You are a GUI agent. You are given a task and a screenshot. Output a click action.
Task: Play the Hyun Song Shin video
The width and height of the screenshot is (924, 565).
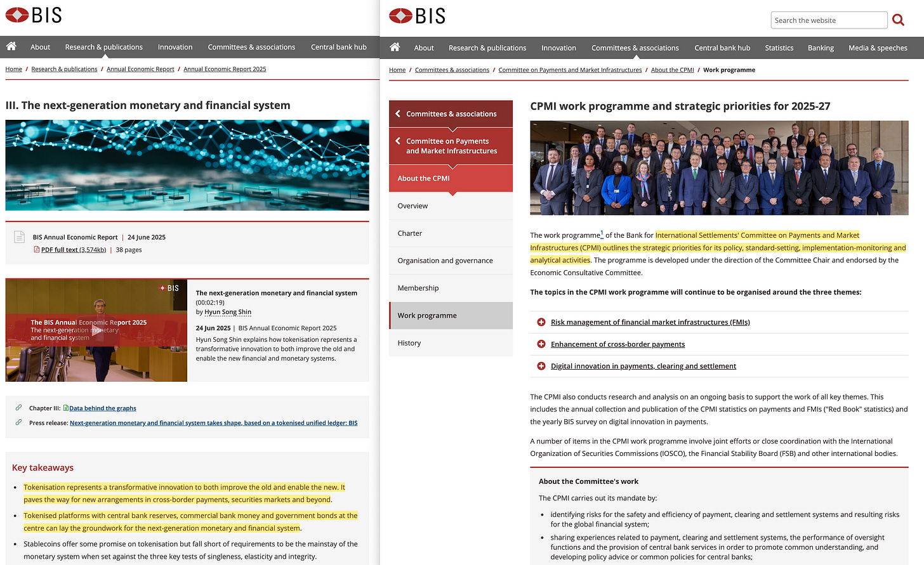coord(96,330)
